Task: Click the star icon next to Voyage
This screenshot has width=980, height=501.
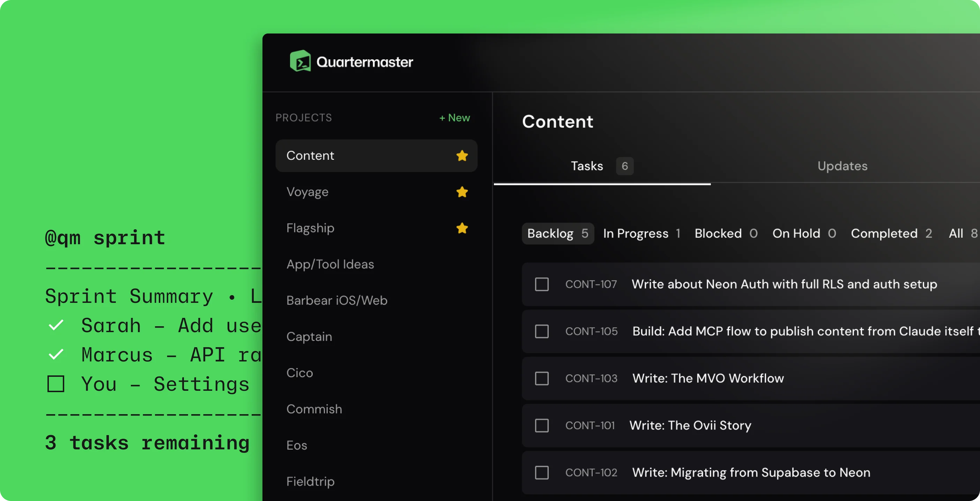Action: coord(462,192)
